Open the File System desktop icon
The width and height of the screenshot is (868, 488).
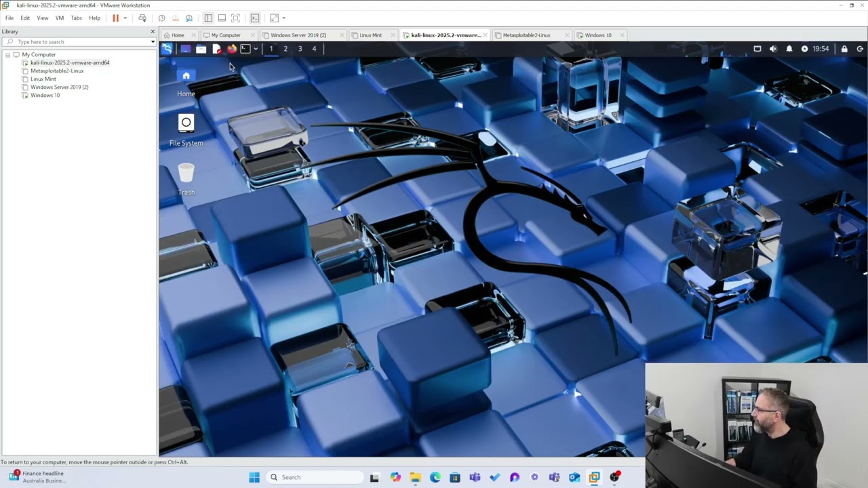(x=186, y=131)
